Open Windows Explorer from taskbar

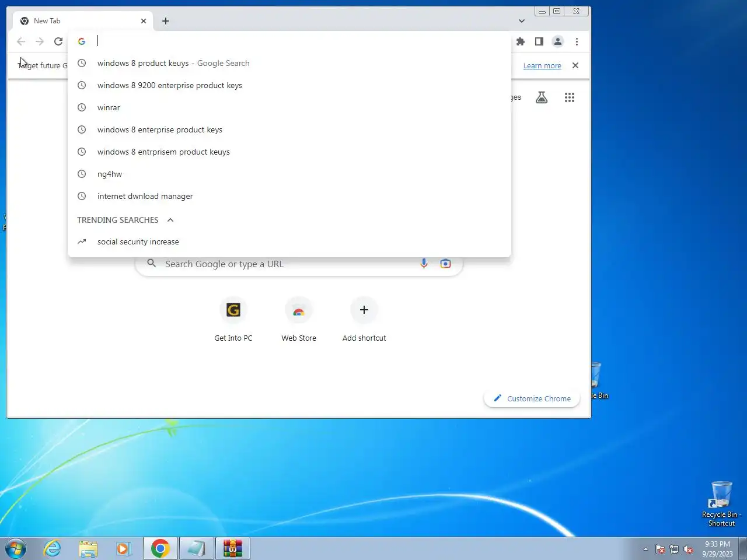pos(88,548)
